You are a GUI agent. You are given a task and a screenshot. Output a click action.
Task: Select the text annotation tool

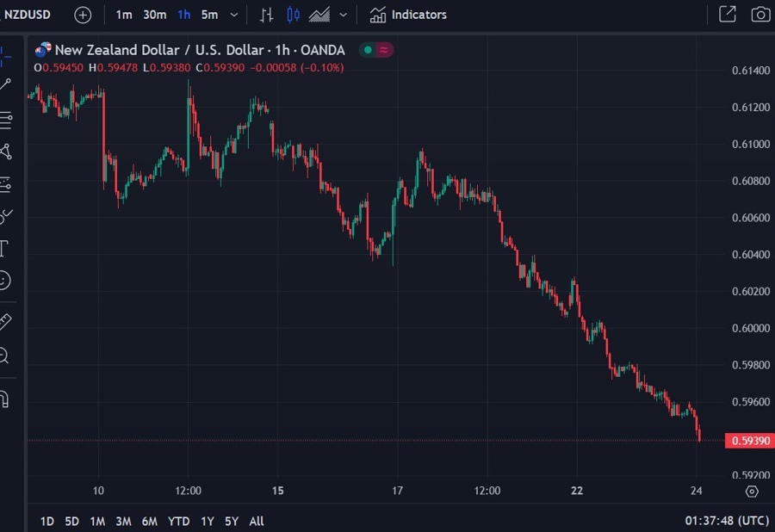[x=4, y=248]
